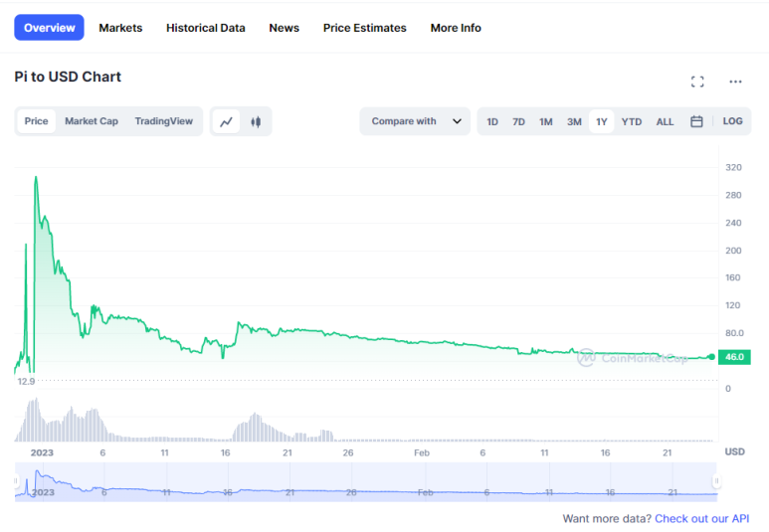Set chart range to 3M
Image resolution: width=769 pixels, height=532 pixels.
pos(574,121)
